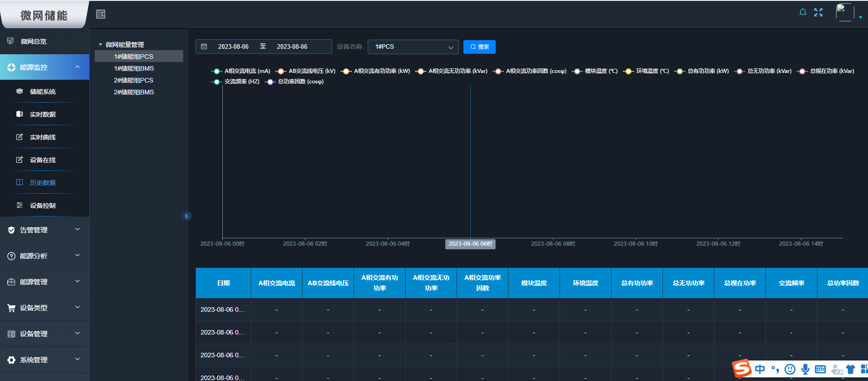Expand the 告警管理 menu
This screenshot has width=868, height=381.
[45, 230]
